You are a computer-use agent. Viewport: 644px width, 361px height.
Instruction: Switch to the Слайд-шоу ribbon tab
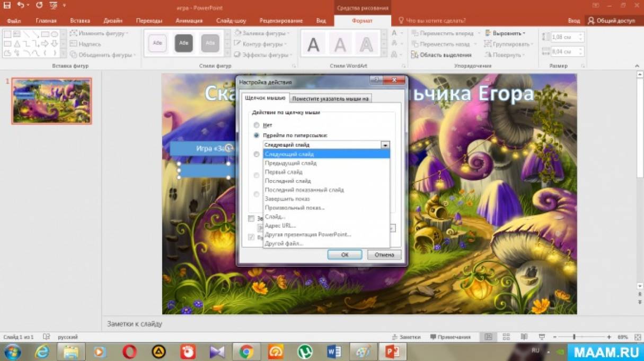(x=231, y=21)
